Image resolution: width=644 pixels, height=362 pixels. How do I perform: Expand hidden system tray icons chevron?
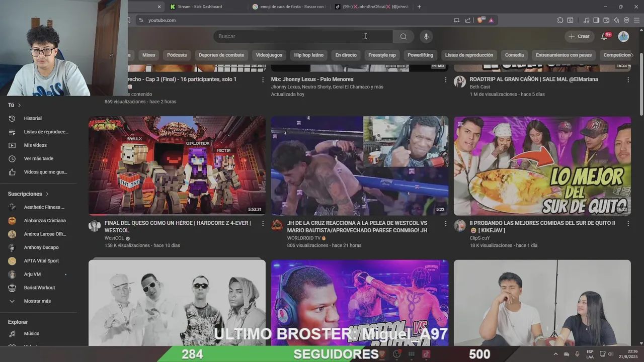[556, 354]
